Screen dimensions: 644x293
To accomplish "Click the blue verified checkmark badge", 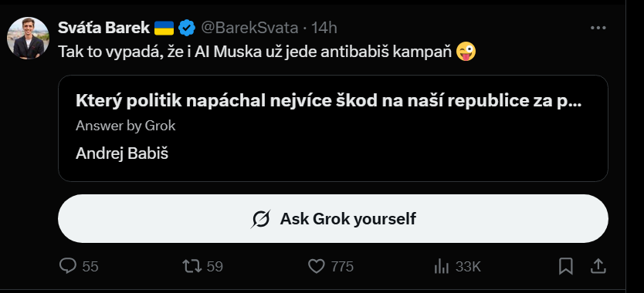I will (x=187, y=28).
